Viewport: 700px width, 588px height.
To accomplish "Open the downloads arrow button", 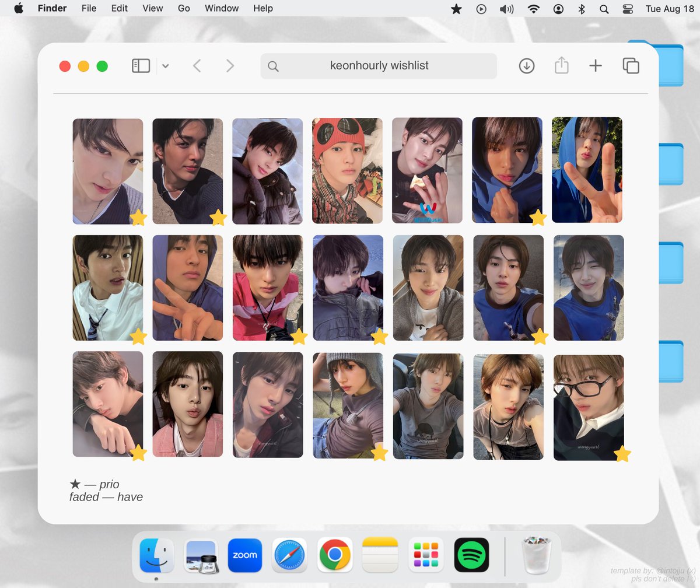I will [526, 66].
